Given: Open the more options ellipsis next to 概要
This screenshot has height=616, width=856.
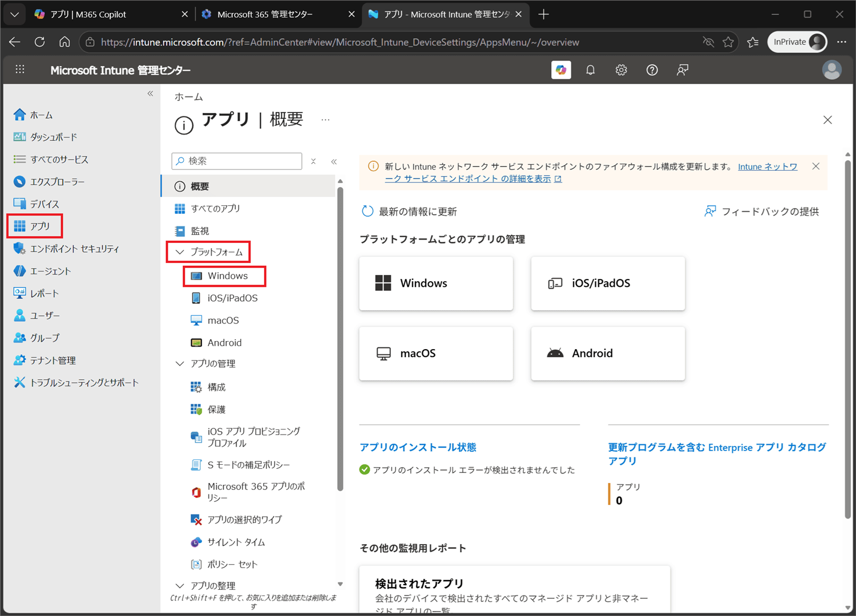Looking at the screenshot, I should pyautogui.click(x=325, y=120).
